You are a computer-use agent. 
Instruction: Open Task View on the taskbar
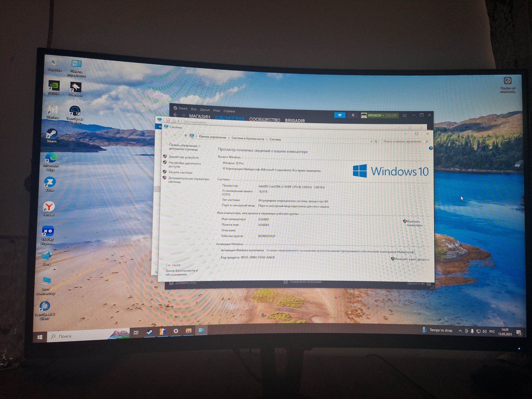[136, 332]
